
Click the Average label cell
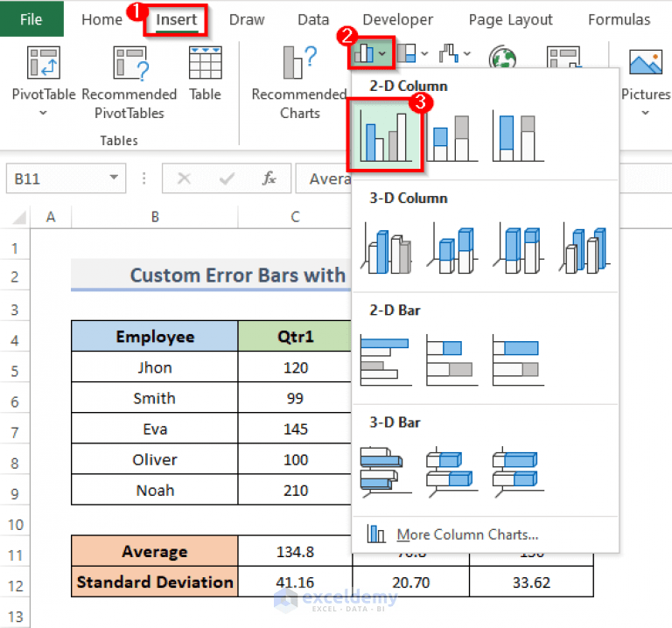click(155, 551)
